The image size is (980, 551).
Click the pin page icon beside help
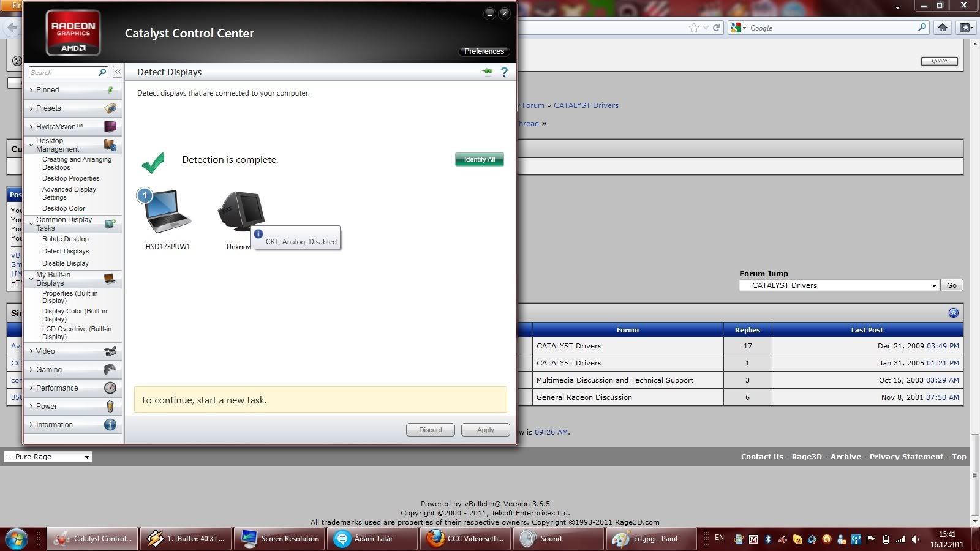(x=488, y=72)
